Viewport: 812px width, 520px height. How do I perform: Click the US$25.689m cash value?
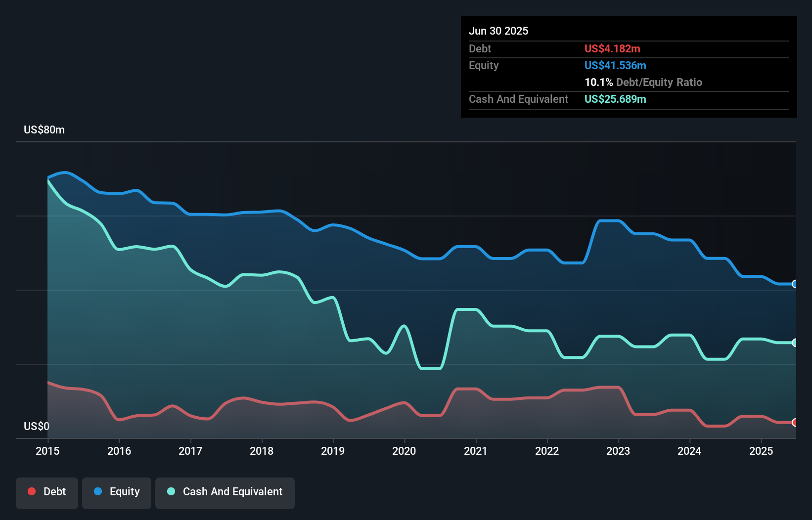[x=615, y=99]
